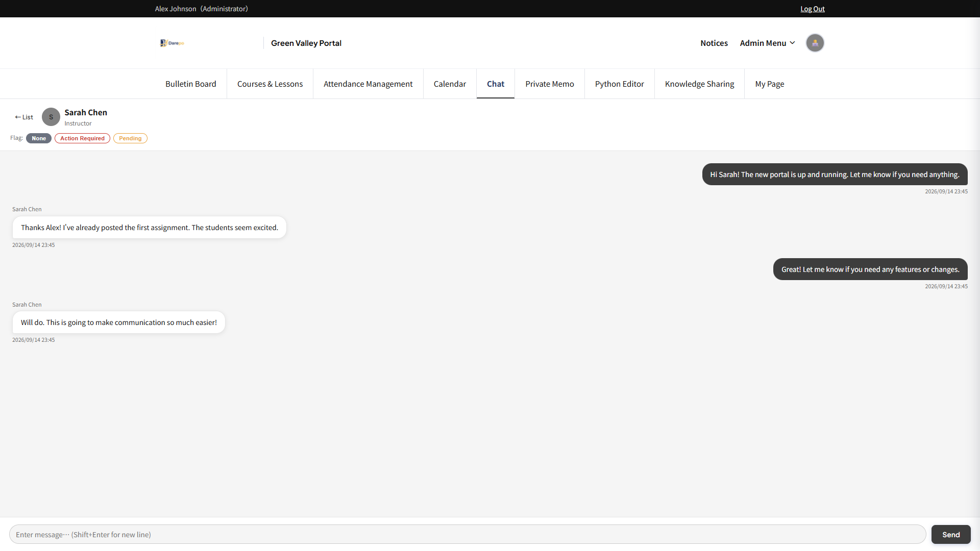Image resolution: width=980 pixels, height=551 pixels.
Task: Click message 'Hi Sarah! The new portal is up'
Action: click(835, 174)
